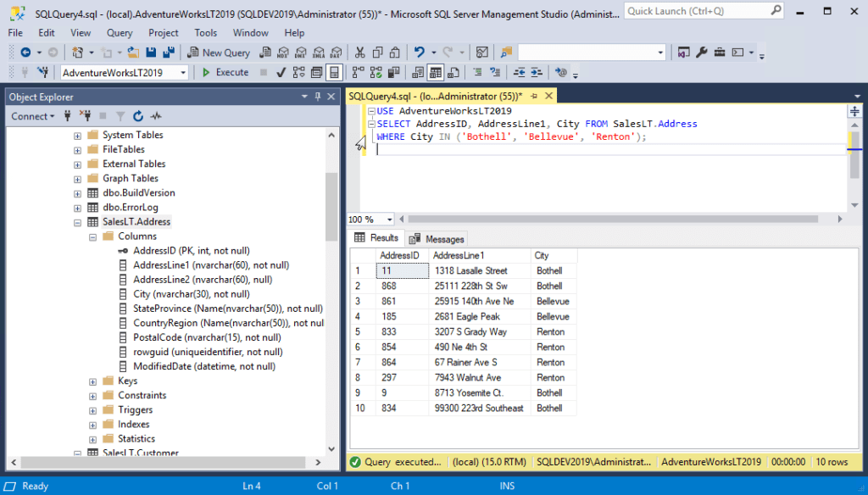This screenshot has height=495, width=868.
Task: Switch to the Messages tab
Action: [x=437, y=239]
